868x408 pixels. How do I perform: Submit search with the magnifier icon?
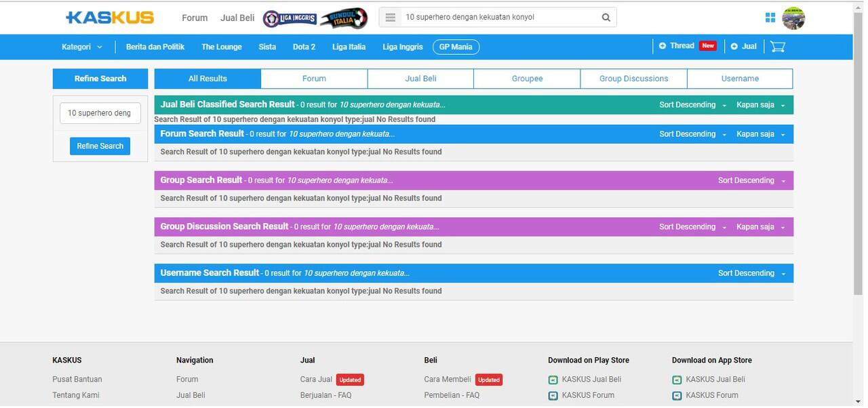(606, 18)
